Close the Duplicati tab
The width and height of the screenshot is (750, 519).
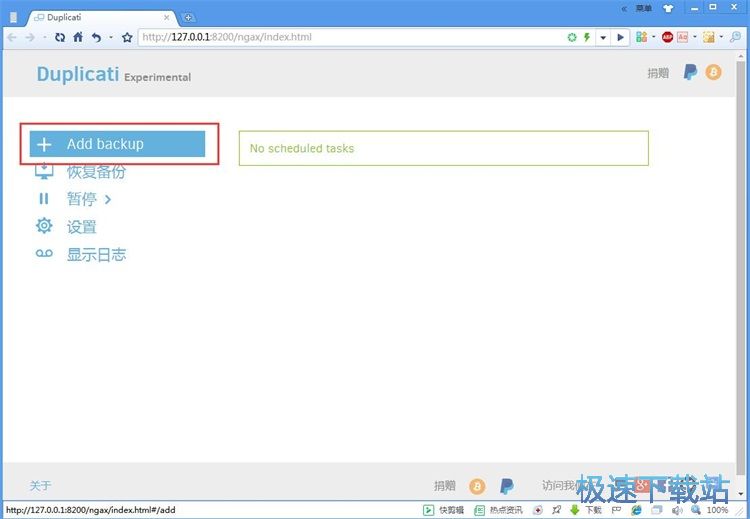[x=166, y=17]
